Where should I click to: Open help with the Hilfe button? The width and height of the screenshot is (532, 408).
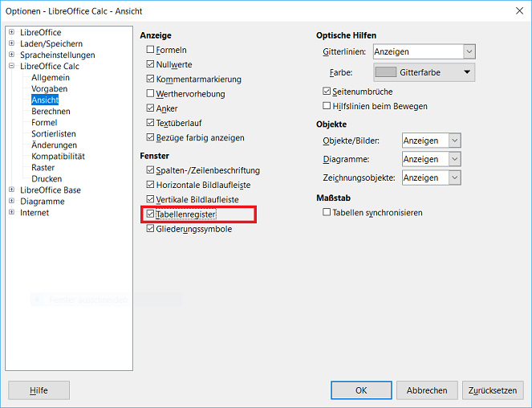(x=39, y=390)
